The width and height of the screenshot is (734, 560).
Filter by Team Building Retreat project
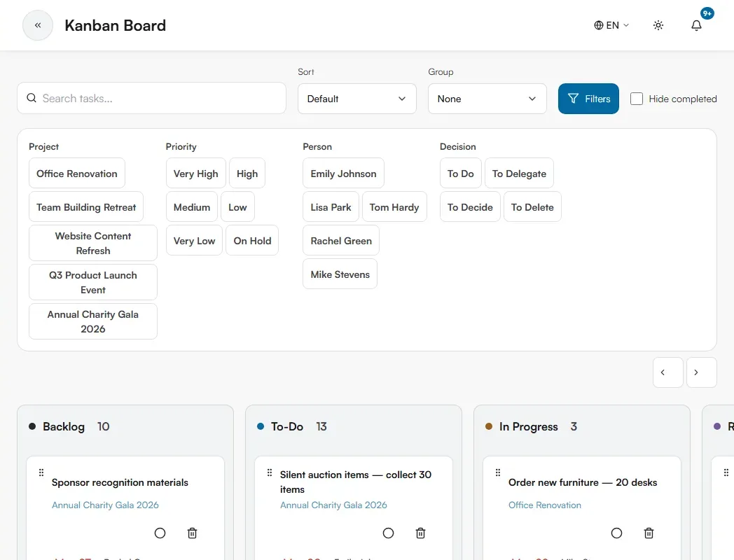[x=86, y=207]
